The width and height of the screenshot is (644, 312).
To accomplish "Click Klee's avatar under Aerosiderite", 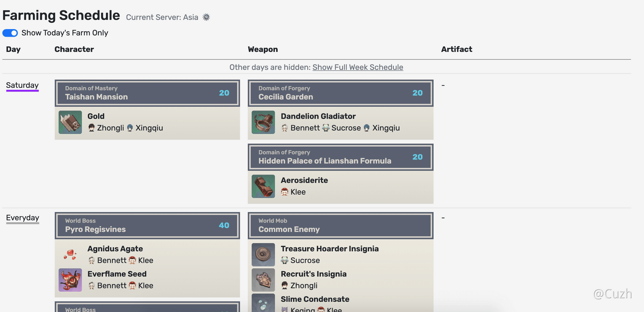I will (285, 192).
